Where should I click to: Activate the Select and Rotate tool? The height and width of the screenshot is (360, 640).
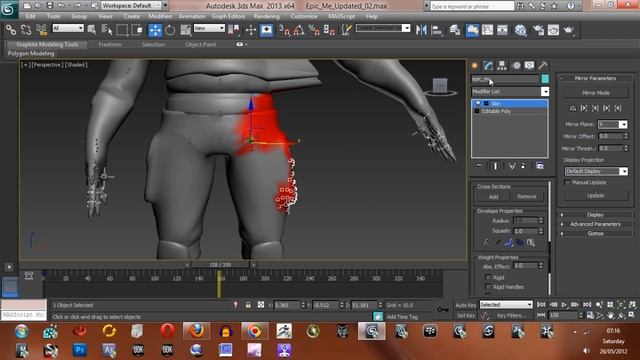170,30
